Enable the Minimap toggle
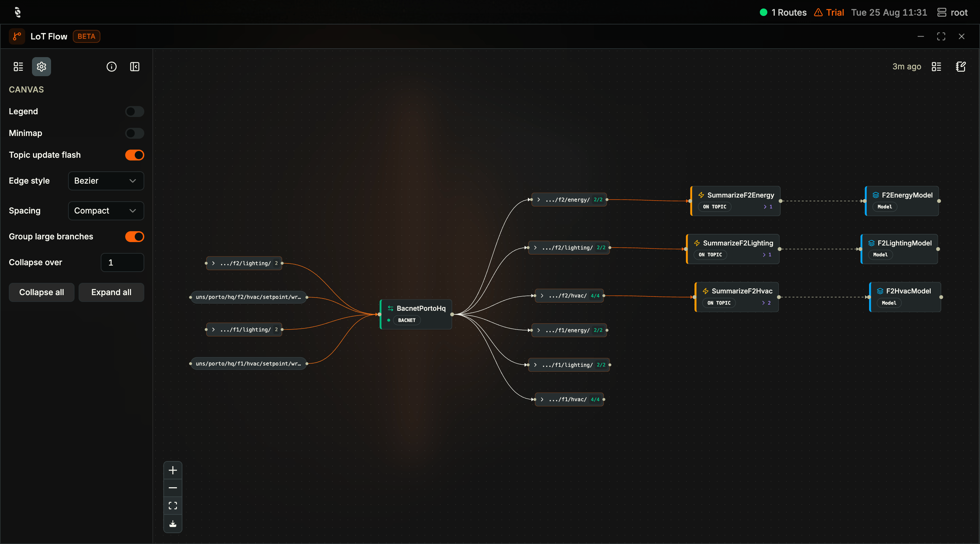This screenshot has height=544, width=980. coord(135,133)
